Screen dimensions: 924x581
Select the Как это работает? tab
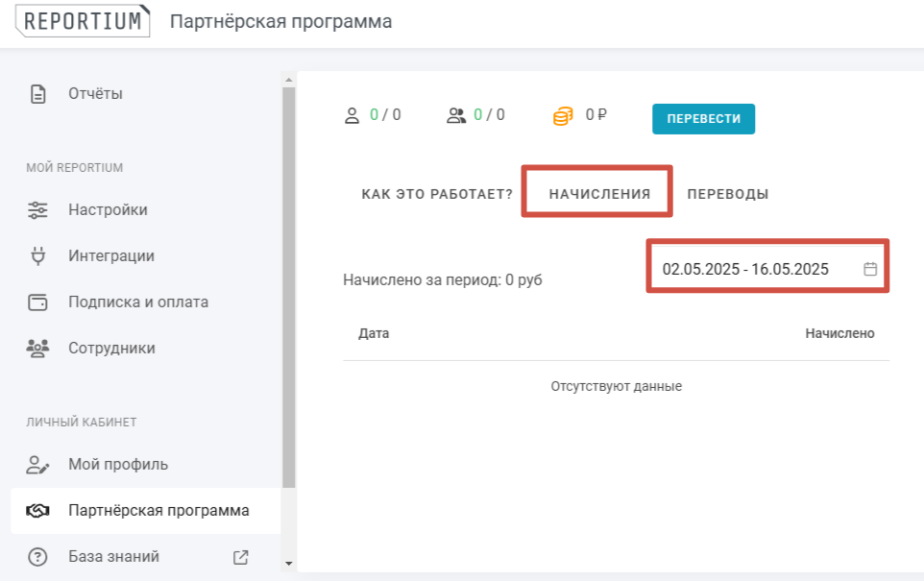click(x=437, y=194)
